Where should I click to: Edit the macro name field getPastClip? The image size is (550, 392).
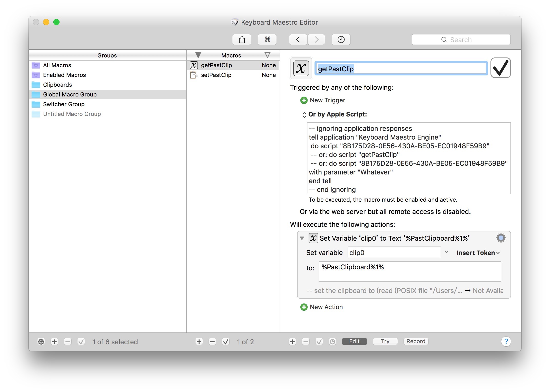(x=401, y=68)
